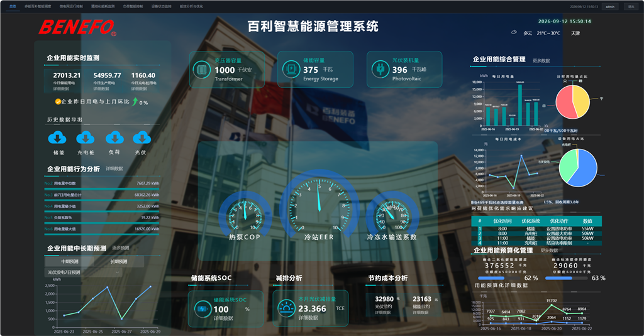Open the 光伏发电7日预测 dropdown
This screenshot has height=336, width=644.
pyautogui.click(x=84, y=273)
